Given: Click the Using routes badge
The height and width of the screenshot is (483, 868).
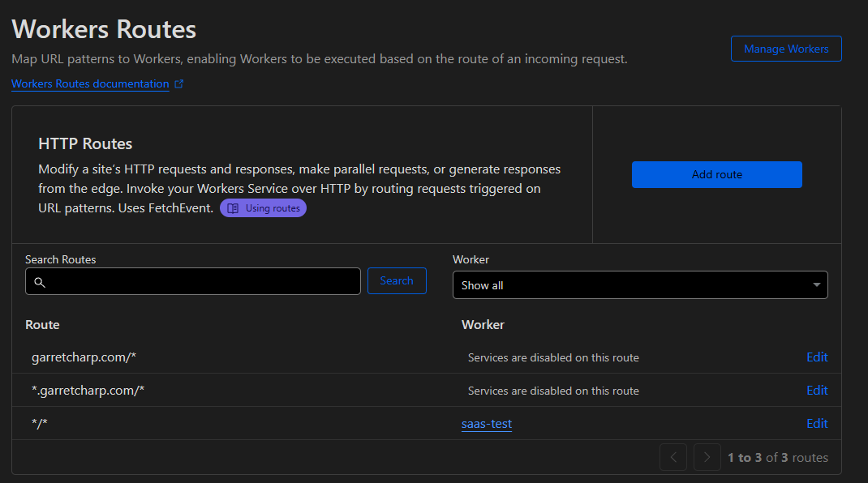Looking at the screenshot, I should point(263,208).
